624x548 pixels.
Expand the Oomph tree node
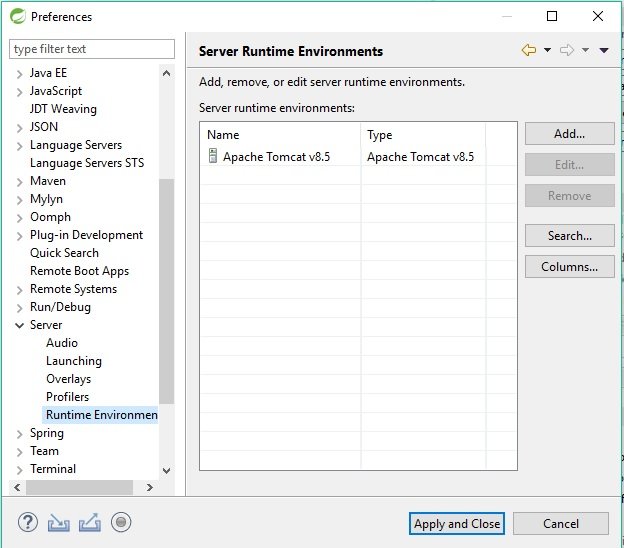(20, 218)
